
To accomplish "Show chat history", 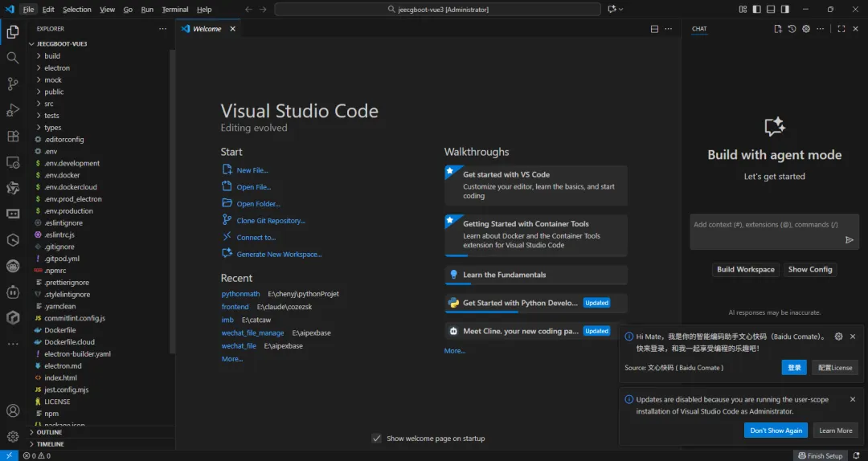I will tap(792, 29).
